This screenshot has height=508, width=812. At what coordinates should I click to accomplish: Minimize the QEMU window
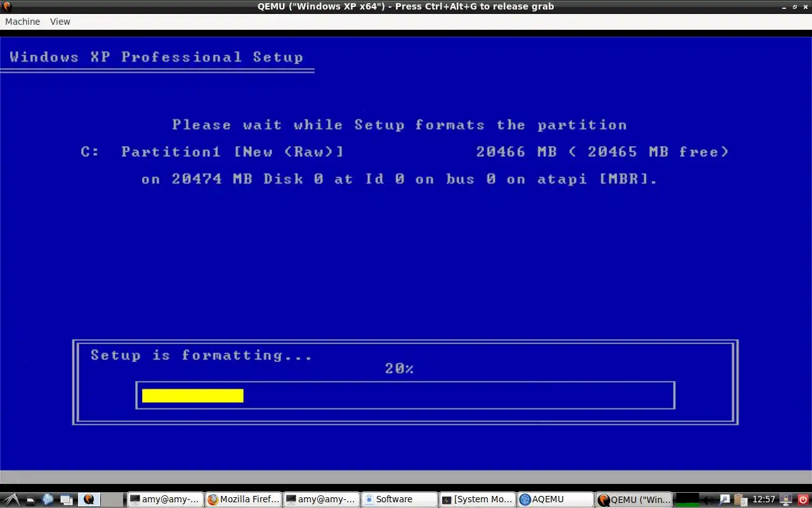(x=785, y=6)
